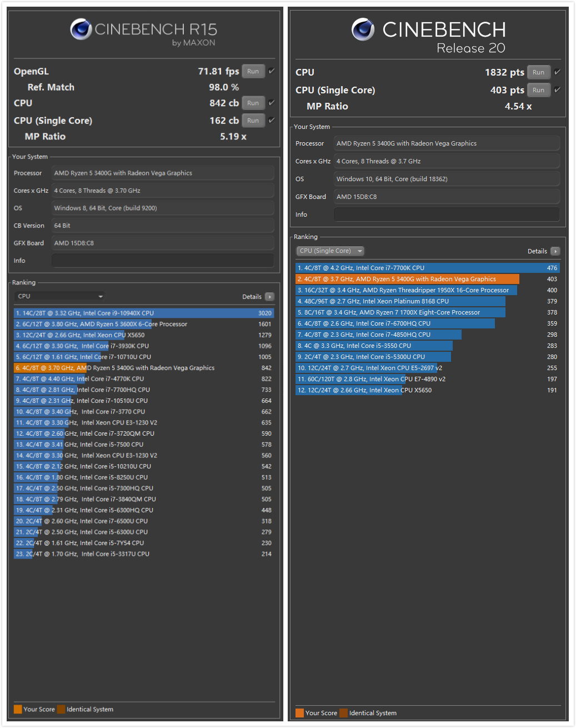Click the R20 Info text field
Screen dimensions: 576x728
click(x=446, y=215)
